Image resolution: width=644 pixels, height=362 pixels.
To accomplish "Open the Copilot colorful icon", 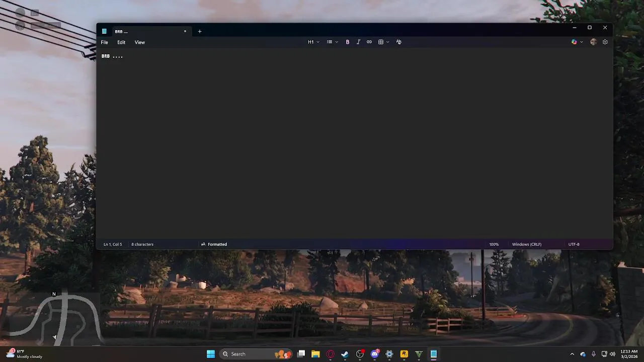I will pos(574,42).
